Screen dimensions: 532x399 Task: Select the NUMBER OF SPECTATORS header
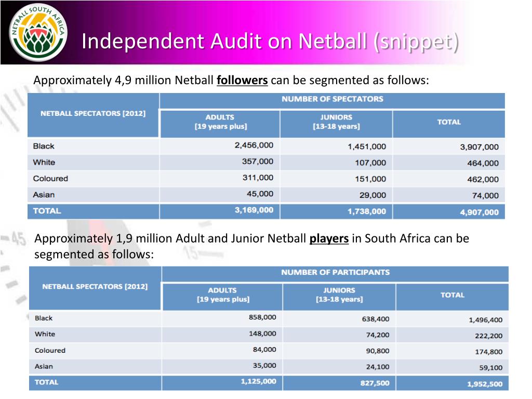coord(332,99)
